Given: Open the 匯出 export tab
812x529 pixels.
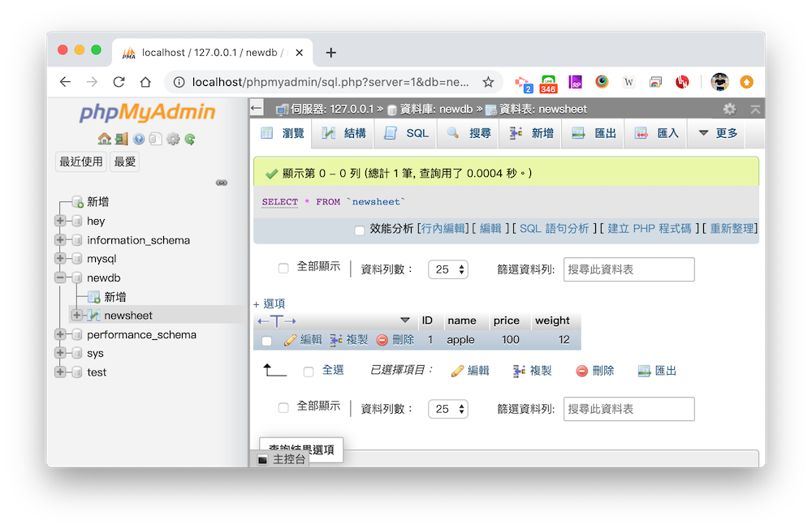Looking at the screenshot, I should [x=594, y=134].
